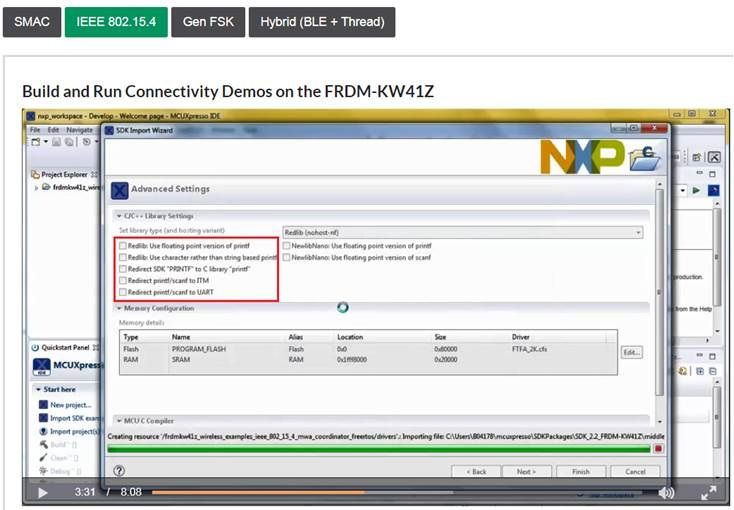Click the Advanced Settings X icon
The image size is (734, 510).
[120, 191]
